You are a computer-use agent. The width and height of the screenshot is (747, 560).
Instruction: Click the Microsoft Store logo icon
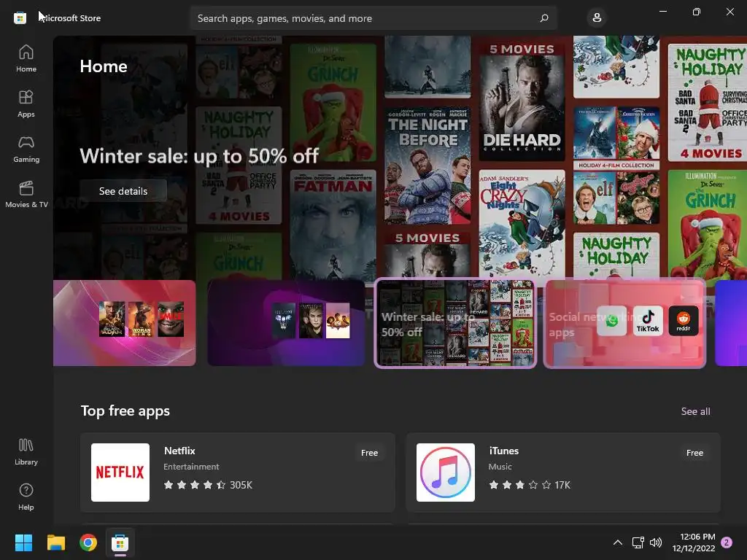(x=20, y=18)
